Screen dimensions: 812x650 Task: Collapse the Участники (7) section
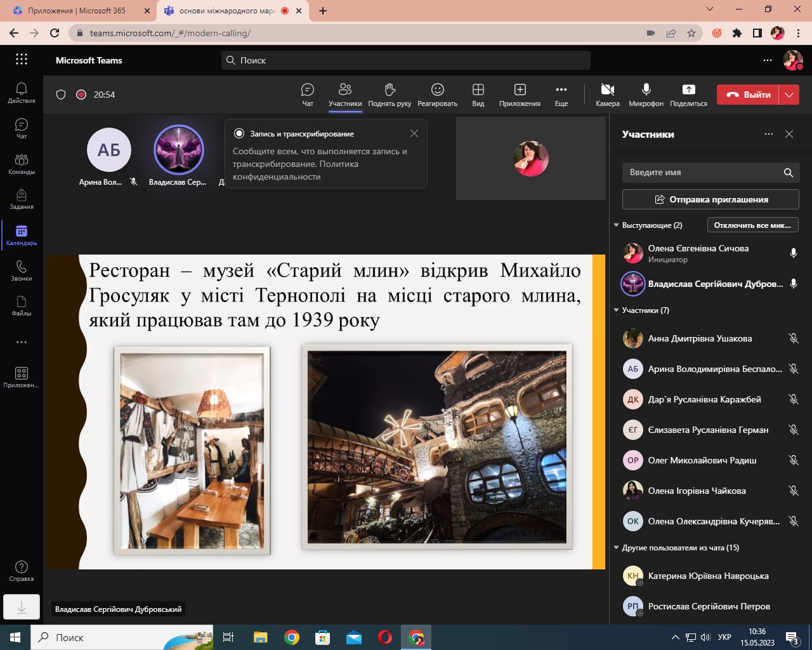(x=616, y=310)
